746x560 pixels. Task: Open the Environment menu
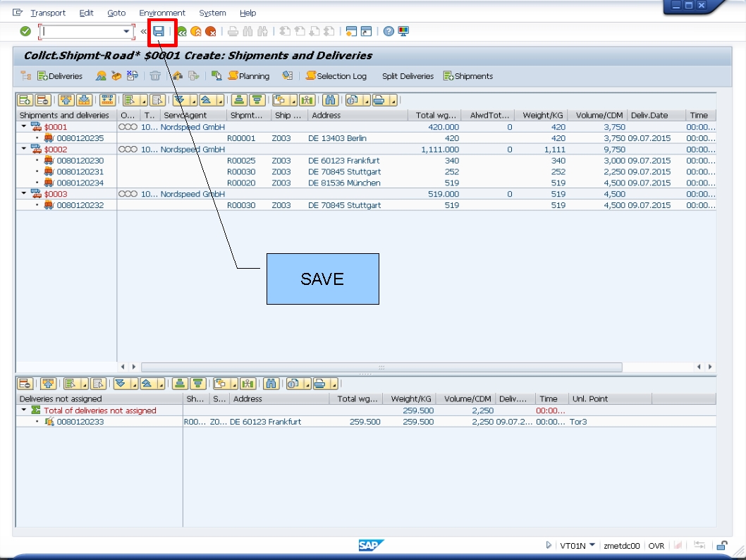(x=162, y=12)
